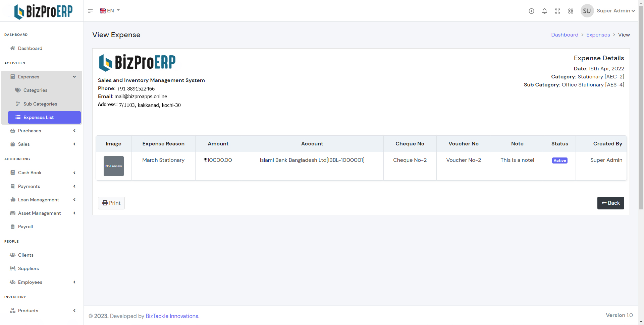Image resolution: width=644 pixels, height=325 pixels.
Task: Open the Super Admin account dropdown
Action: [615, 11]
